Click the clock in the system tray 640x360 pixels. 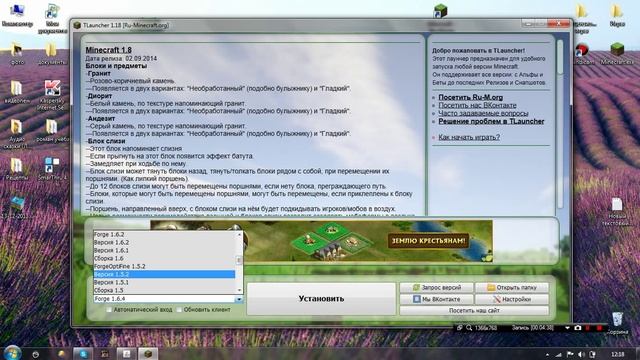click(x=618, y=354)
